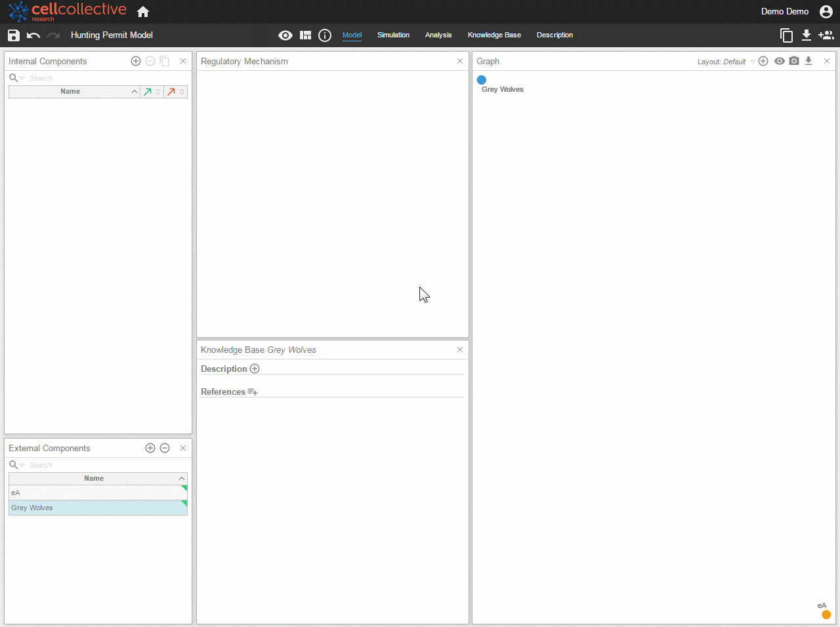Focus the External Components search field
The height and width of the screenshot is (627, 840).
(x=108, y=465)
